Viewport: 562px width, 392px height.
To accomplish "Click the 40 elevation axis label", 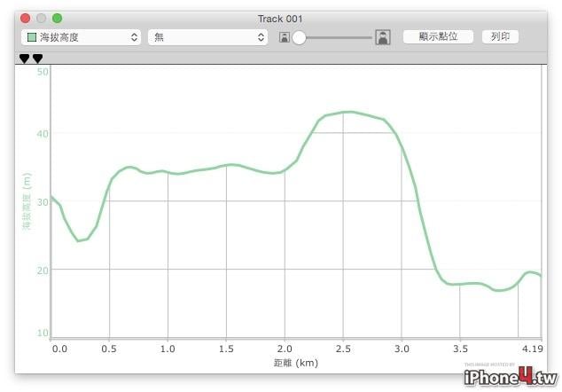I will coord(43,134).
